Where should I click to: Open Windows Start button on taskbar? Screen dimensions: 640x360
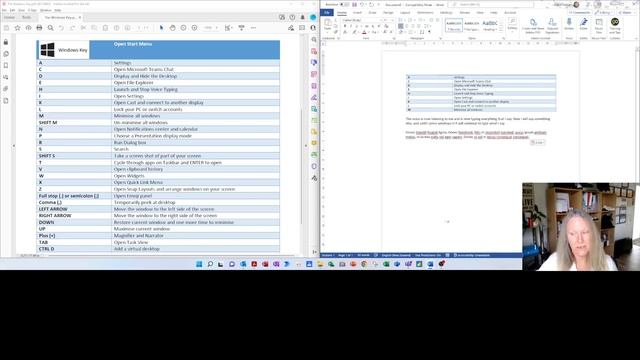coord(199,264)
